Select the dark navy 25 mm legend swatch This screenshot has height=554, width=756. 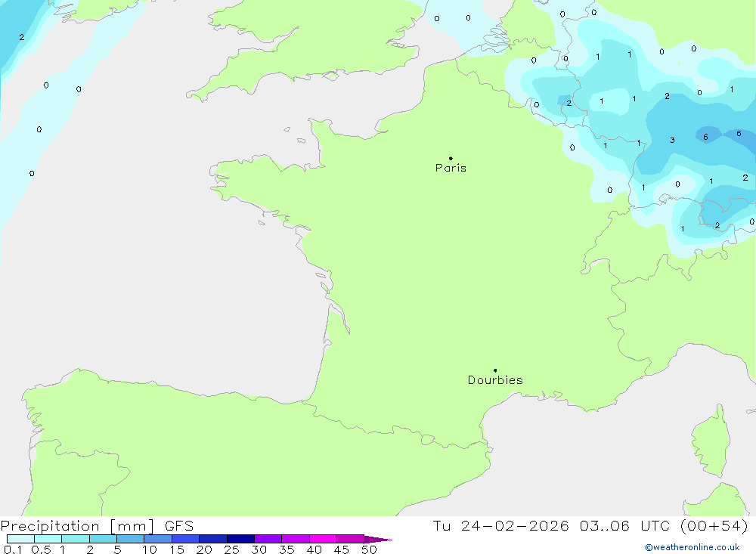[240, 539]
